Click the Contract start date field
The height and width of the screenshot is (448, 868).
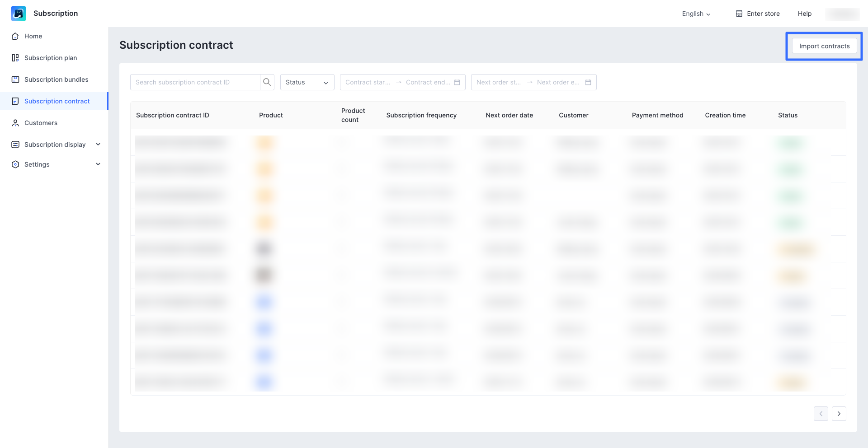[368, 82]
